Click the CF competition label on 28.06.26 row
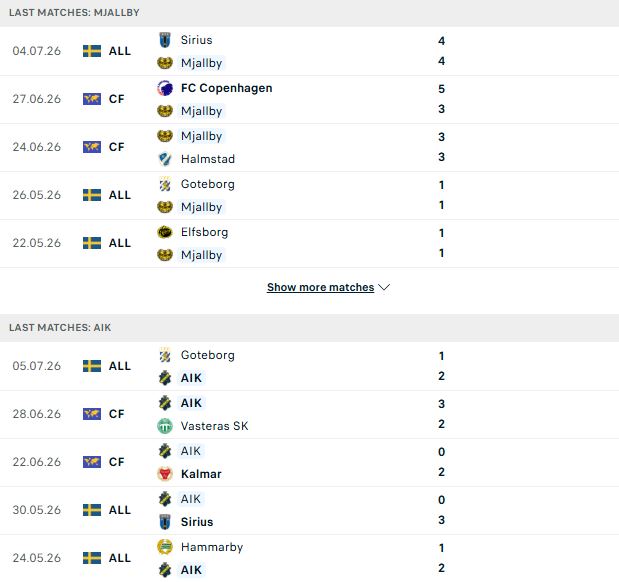The height and width of the screenshot is (582, 619). coord(116,414)
